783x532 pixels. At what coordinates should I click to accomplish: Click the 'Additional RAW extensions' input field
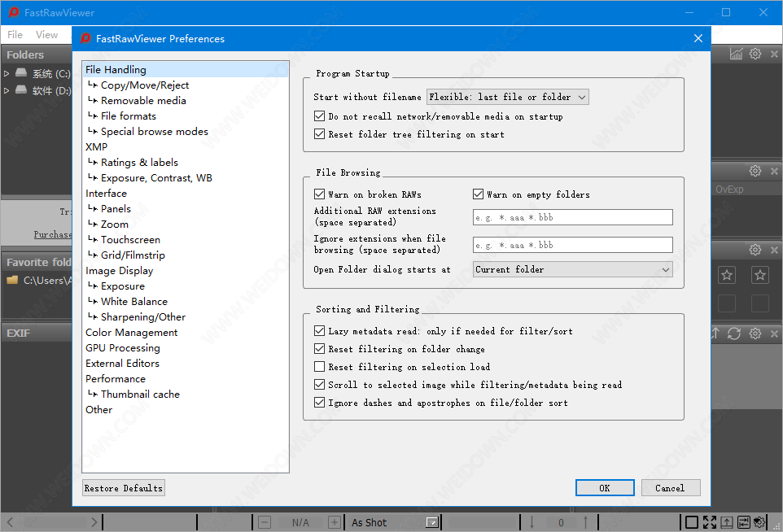pyautogui.click(x=573, y=217)
